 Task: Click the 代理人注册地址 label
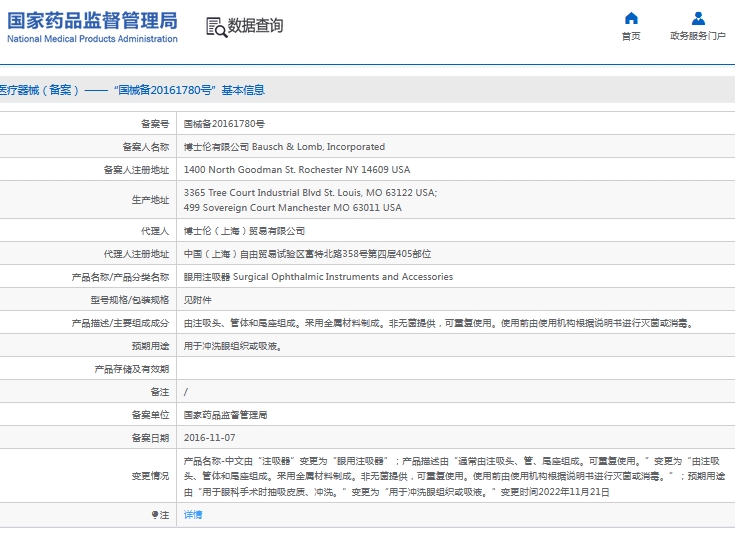(x=136, y=254)
